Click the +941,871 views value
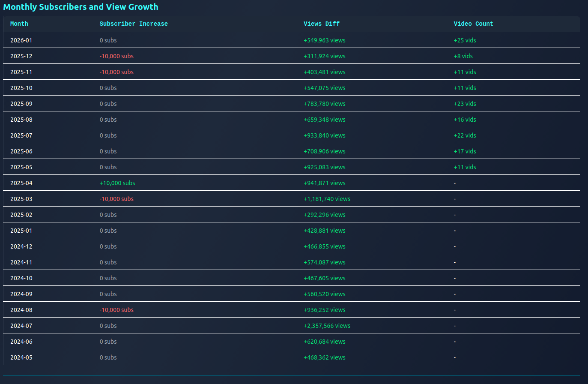 pyautogui.click(x=325, y=183)
